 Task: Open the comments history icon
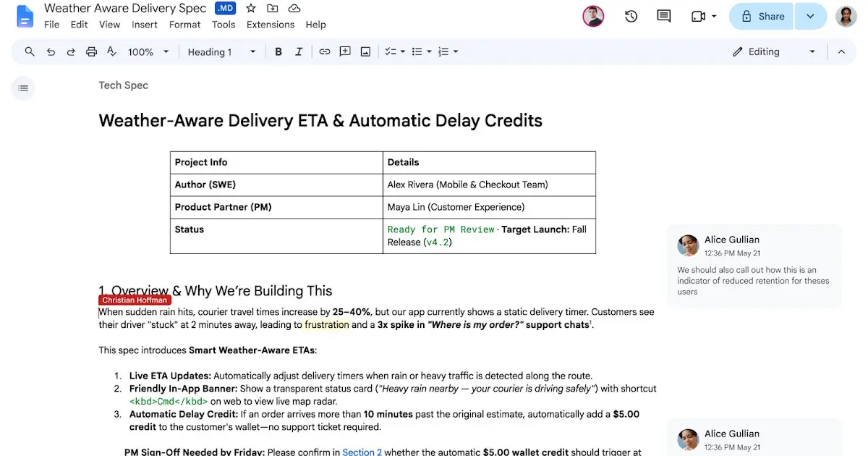pos(663,16)
